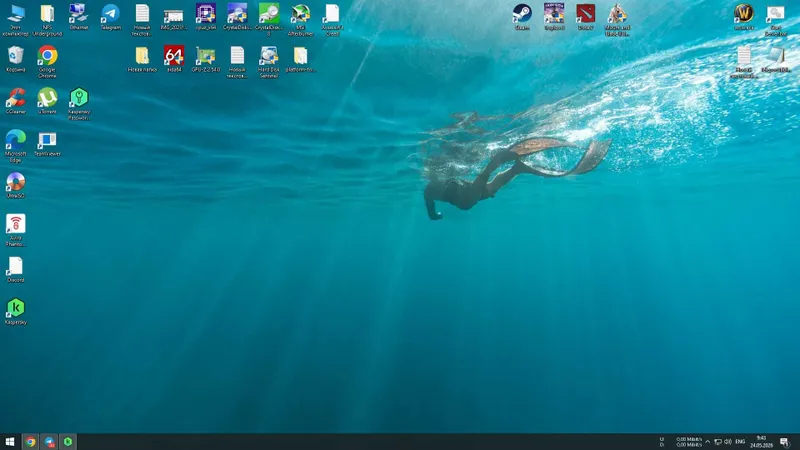Open the Новая папка folder
800x450 pixels.
[142, 58]
